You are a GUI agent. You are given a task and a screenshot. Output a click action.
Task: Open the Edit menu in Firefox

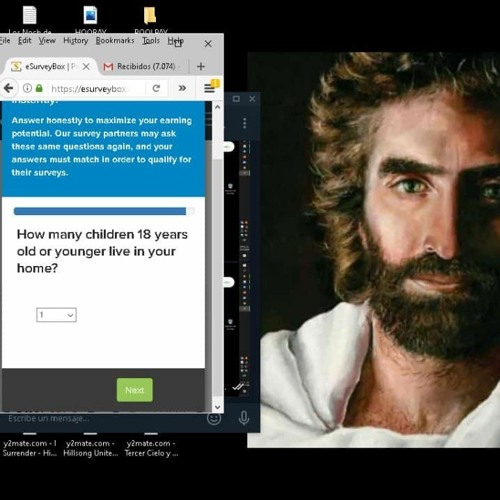click(x=25, y=41)
